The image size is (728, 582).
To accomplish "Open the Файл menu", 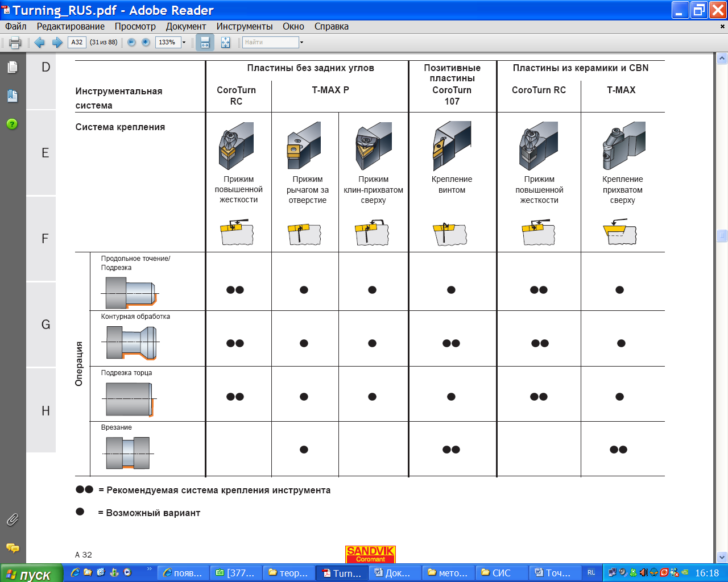I will coord(16,26).
